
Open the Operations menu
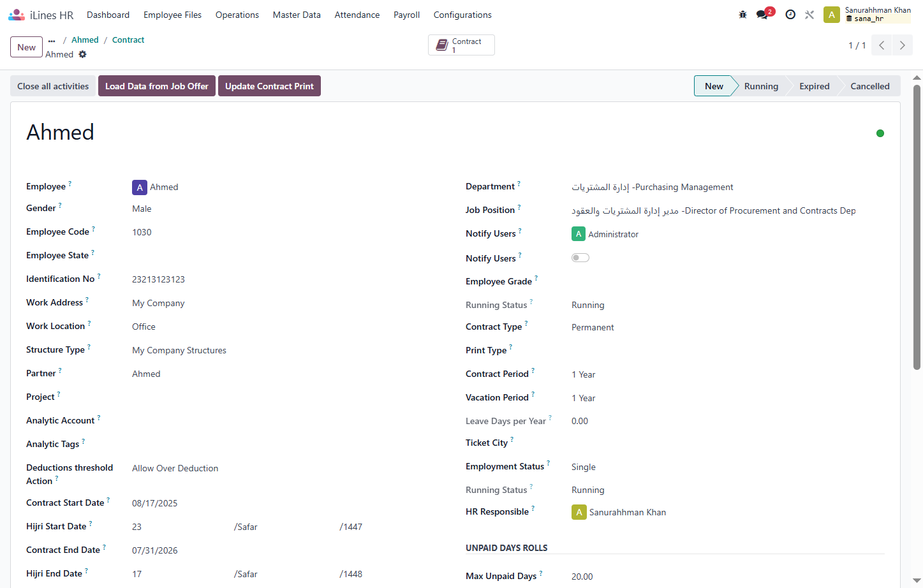tap(237, 15)
